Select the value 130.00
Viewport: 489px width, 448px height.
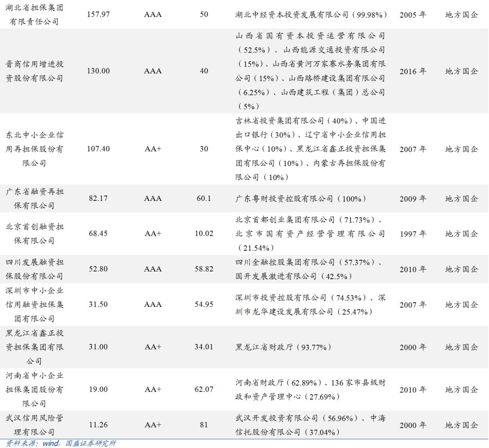(98, 71)
